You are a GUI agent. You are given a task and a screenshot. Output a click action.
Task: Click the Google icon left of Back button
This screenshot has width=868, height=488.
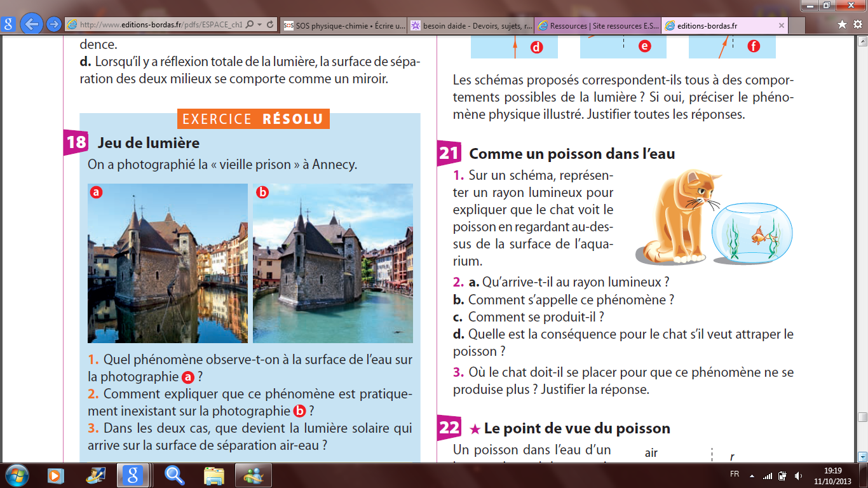tap(8, 25)
